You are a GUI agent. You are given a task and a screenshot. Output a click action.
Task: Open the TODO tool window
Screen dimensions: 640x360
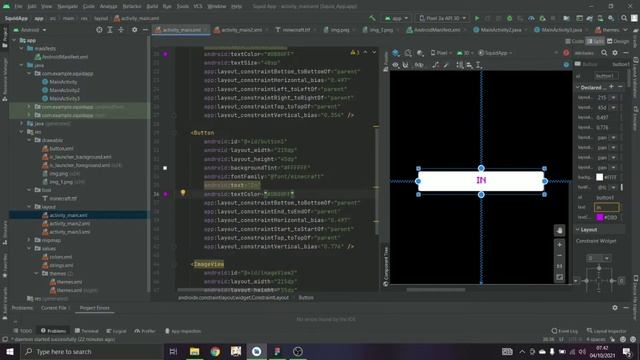coord(23,331)
